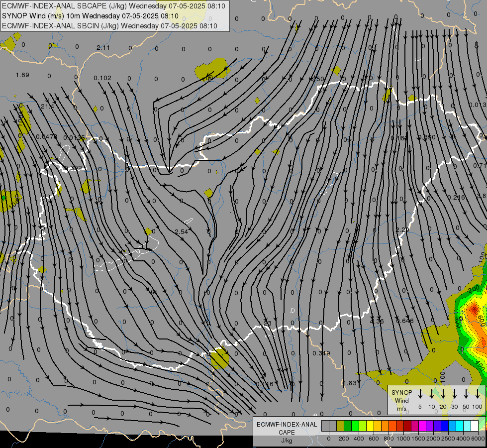
Task: Click the 0.590 value on the map
Action: (427, 137)
